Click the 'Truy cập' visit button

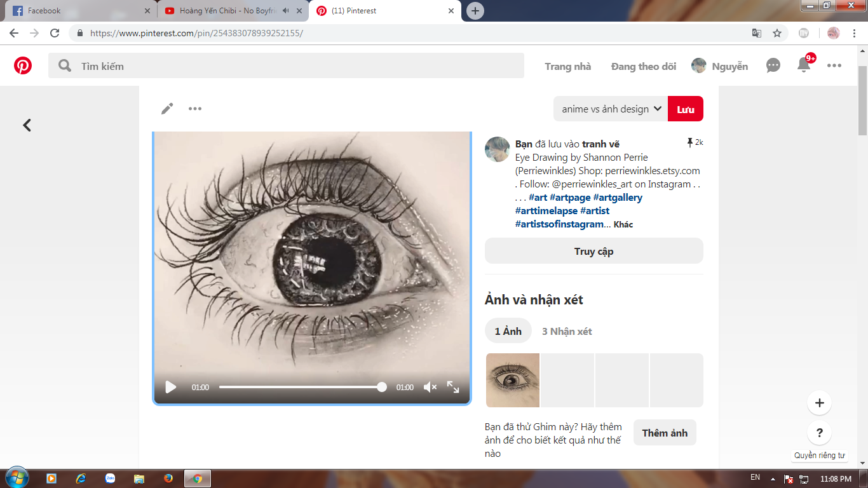[593, 251]
